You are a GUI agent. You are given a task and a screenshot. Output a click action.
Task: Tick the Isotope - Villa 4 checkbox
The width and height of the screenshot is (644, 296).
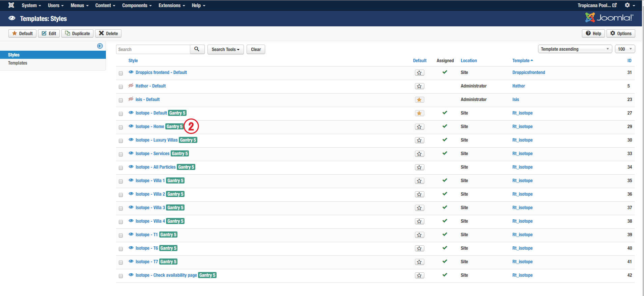(x=121, y=222)
